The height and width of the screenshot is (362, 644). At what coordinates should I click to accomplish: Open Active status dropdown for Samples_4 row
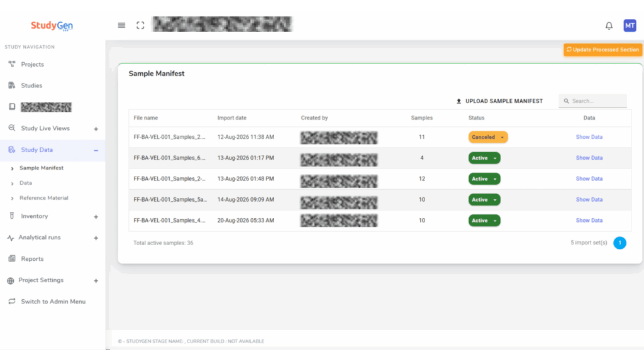(x=484, y=221)
